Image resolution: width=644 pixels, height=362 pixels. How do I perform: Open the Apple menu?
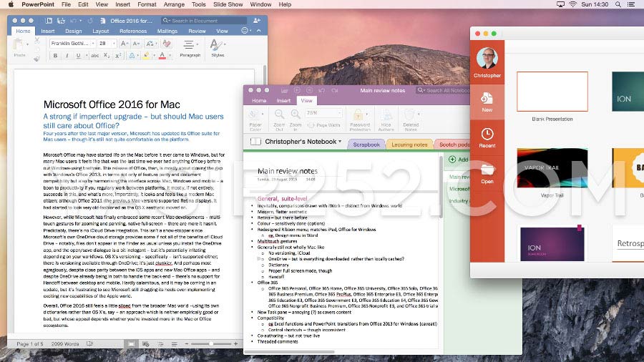(11, 4)
